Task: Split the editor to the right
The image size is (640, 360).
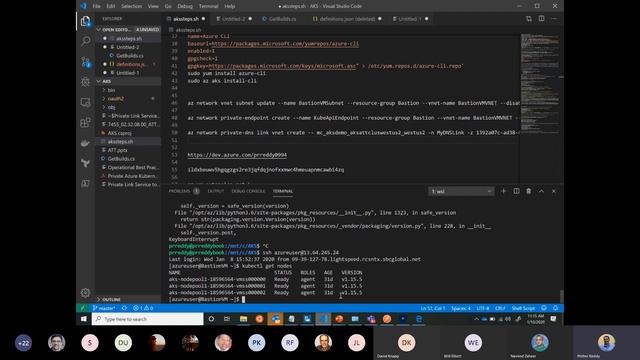Action: point(541,19)
